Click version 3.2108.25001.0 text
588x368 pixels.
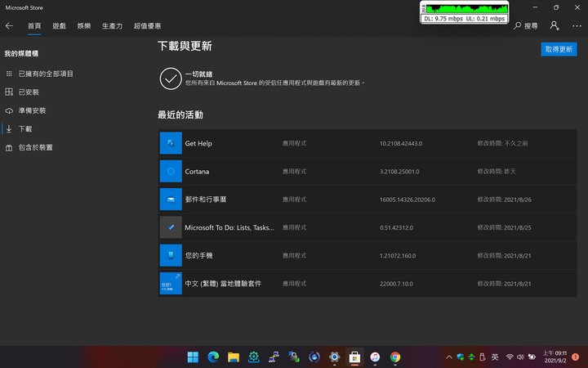coord(399,172)
